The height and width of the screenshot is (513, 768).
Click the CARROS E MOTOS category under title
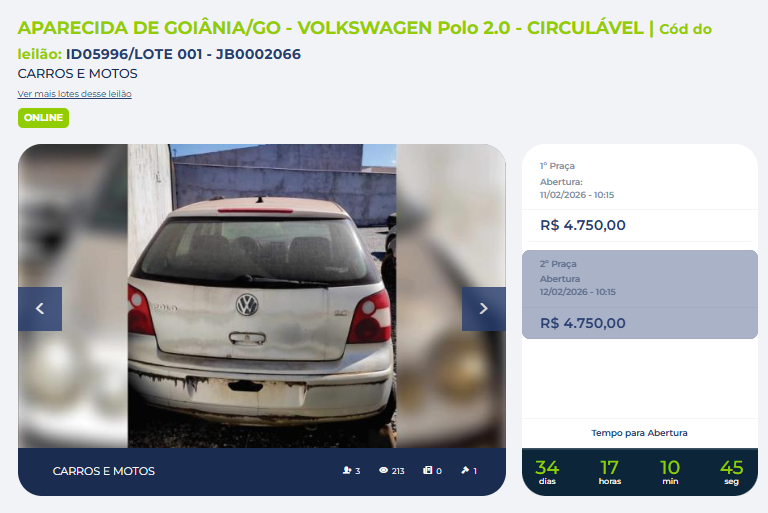click(77, 73)
